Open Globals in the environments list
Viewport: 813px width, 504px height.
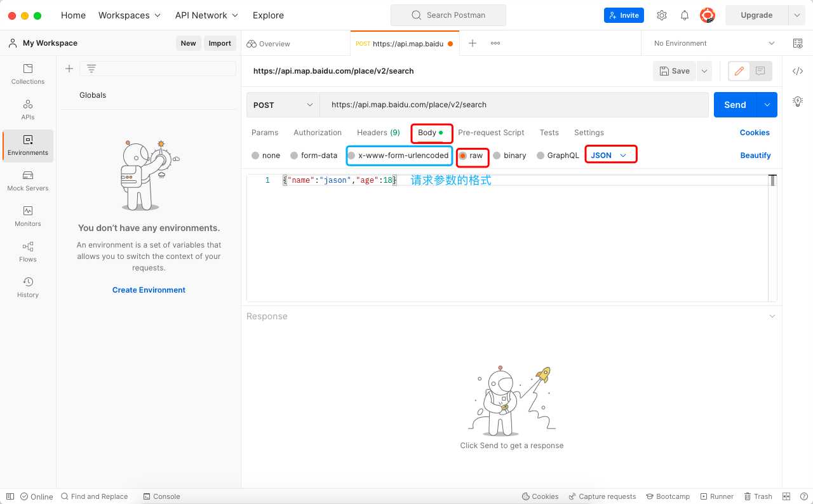click(93, 95)
